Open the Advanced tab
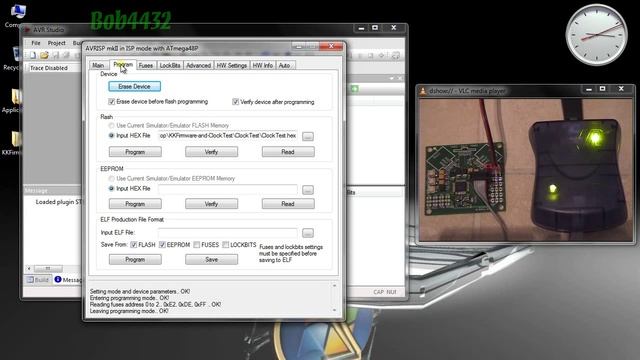Viewport: 640px width, 360px height. coord(198,65)
